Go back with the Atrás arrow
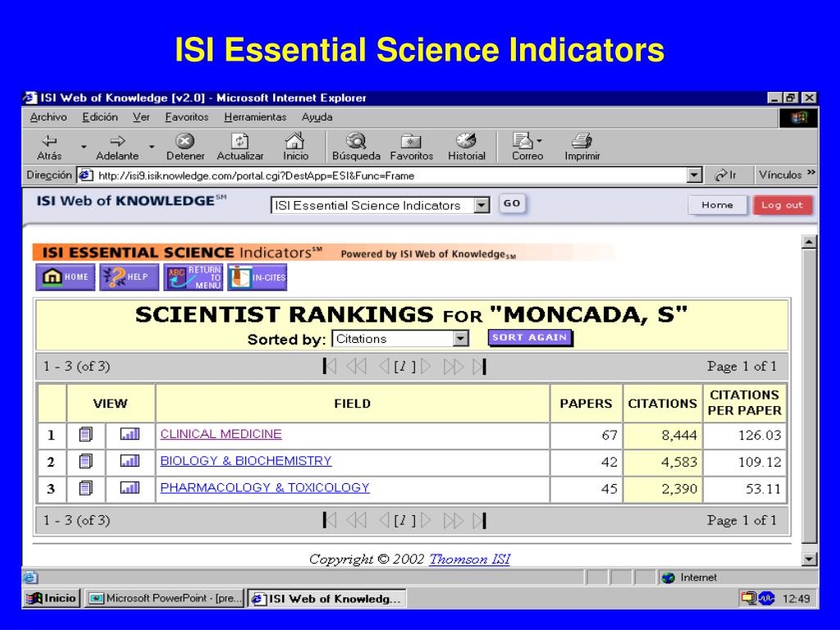 tap(49, 147)
